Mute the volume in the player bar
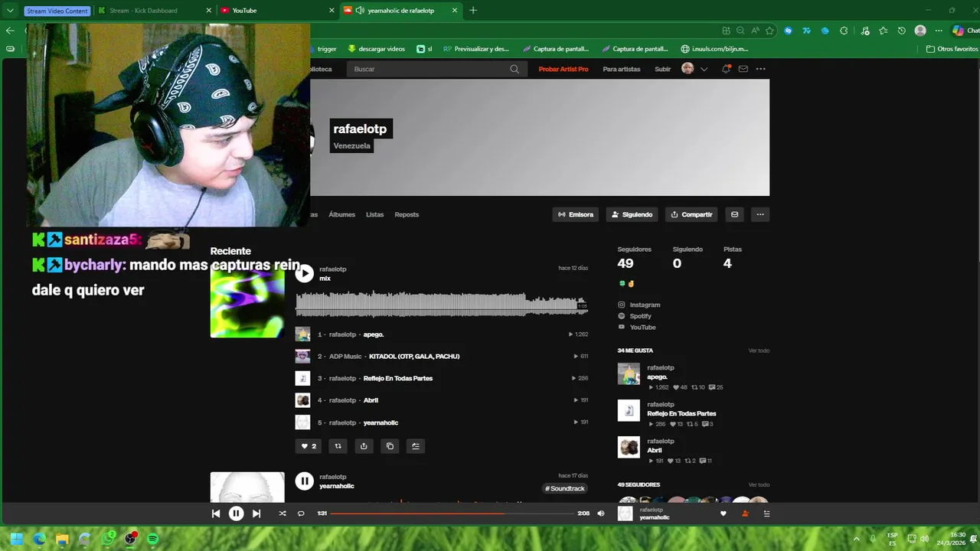 pyautogui.click(x=600, y=514)
